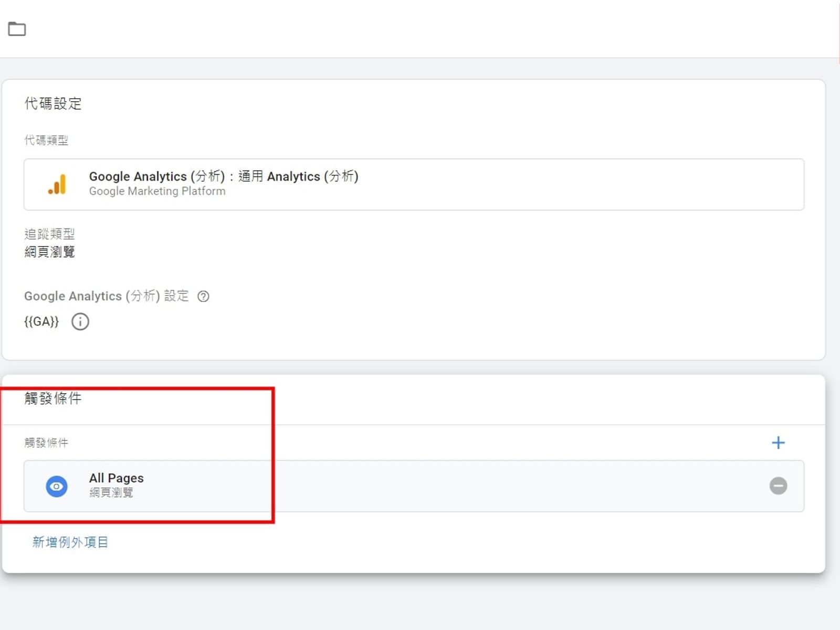Open the All Pages trigger row
Viewport: 840px width, 630px height.
click(414, 486)
